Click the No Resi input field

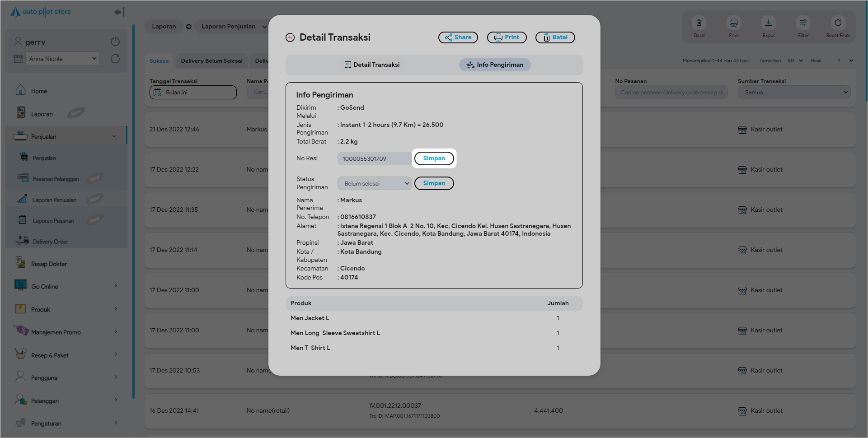tap(374, 158)
